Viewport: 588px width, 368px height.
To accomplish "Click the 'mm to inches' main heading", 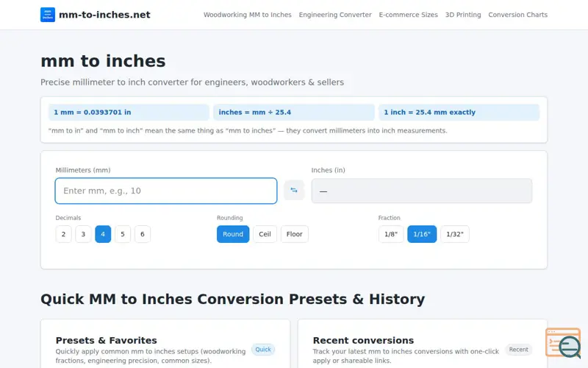I will pyautogui.click(x=103, y=61).
